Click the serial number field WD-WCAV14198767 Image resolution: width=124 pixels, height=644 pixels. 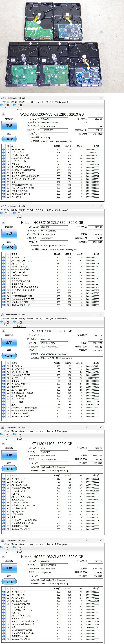[x=53, y=123]
